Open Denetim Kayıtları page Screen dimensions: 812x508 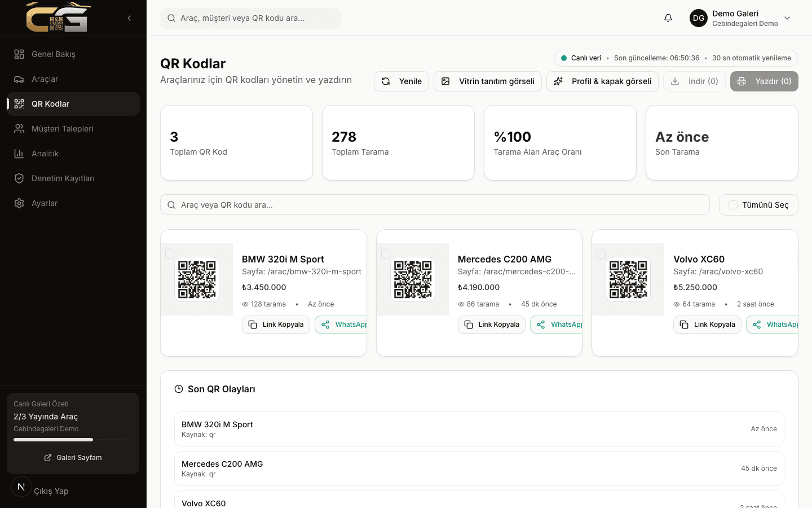[73, 178]
